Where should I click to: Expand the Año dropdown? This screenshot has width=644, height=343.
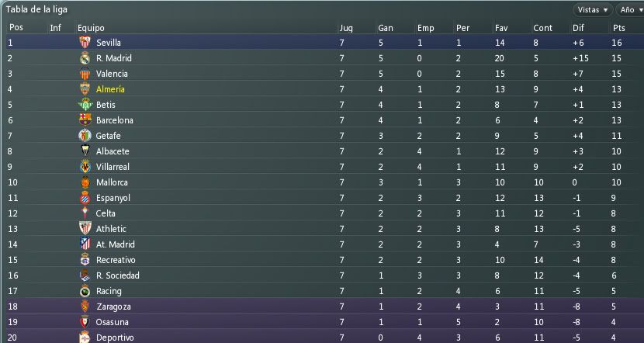point(631,10)
